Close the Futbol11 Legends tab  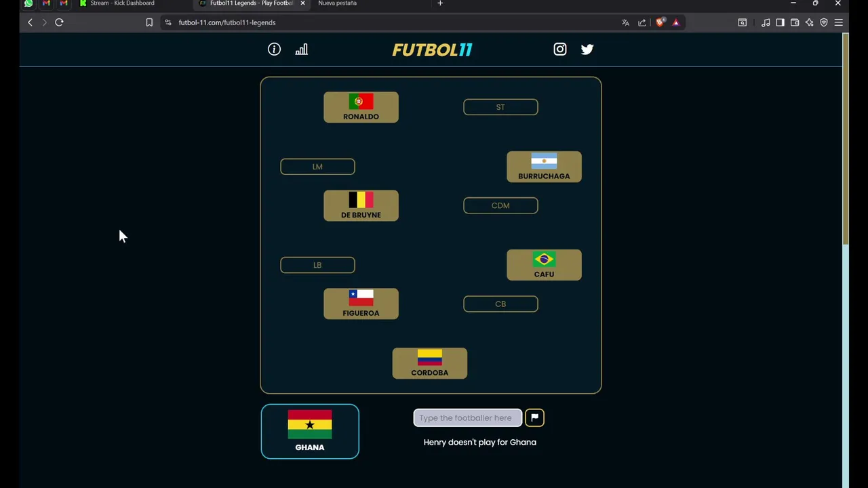click(x=302, y=3)
